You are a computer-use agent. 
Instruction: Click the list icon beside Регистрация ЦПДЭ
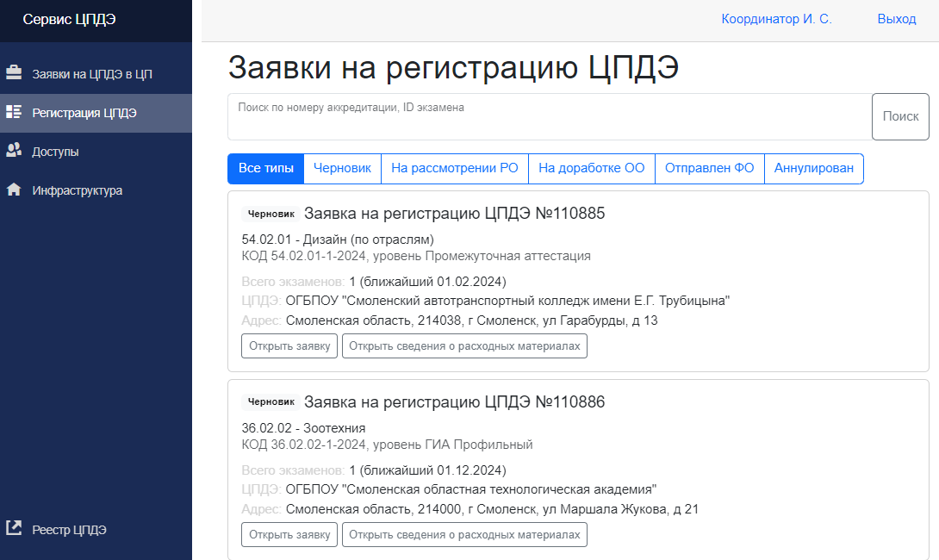click(14, 112)
